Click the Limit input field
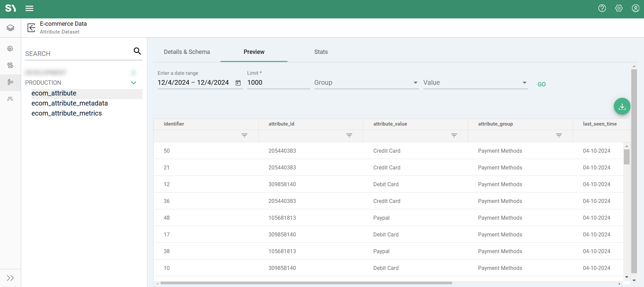 278,83
